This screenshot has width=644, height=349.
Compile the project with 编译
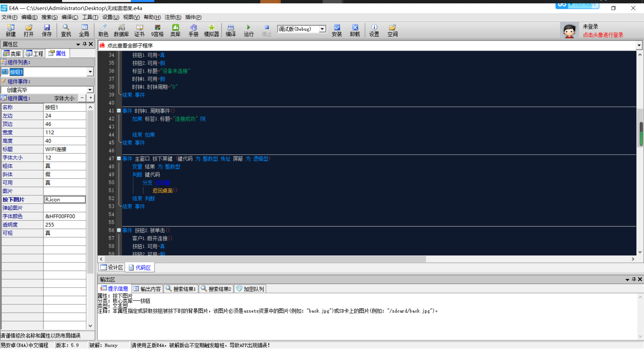pyautogui.click(x=231, y=30)
